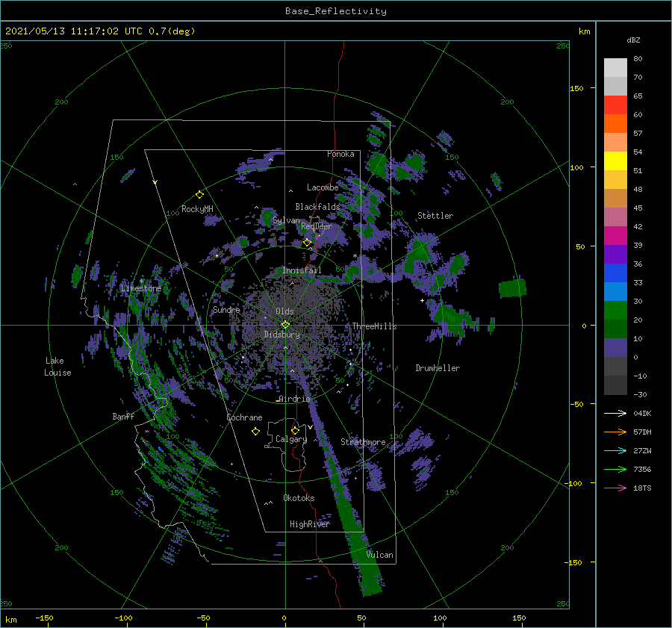Click the Stettler label
This screenshot has width=672, height=628.
click(435, 216)
